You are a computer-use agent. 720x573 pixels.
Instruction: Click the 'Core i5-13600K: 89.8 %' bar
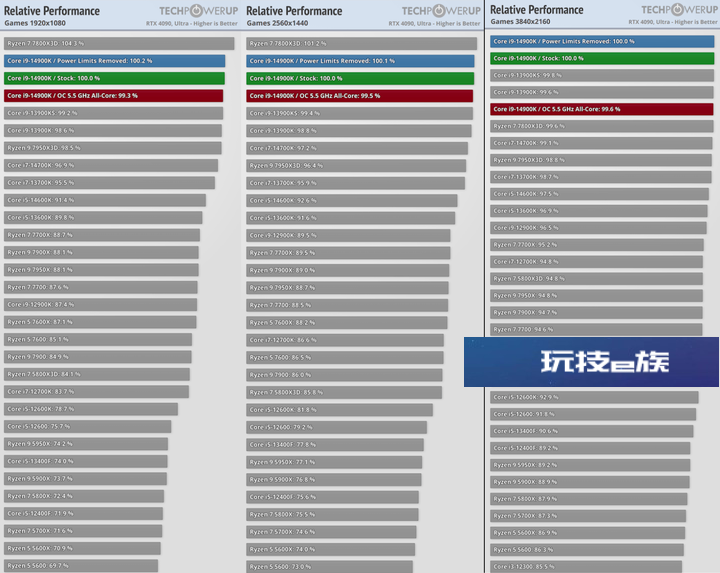103,218
